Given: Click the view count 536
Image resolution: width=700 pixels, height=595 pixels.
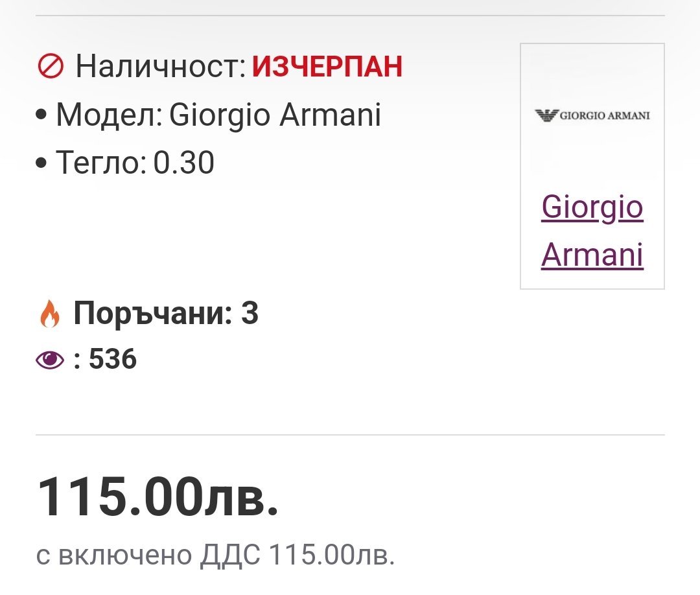Looking at the screenshot, I should click(113, 359).
